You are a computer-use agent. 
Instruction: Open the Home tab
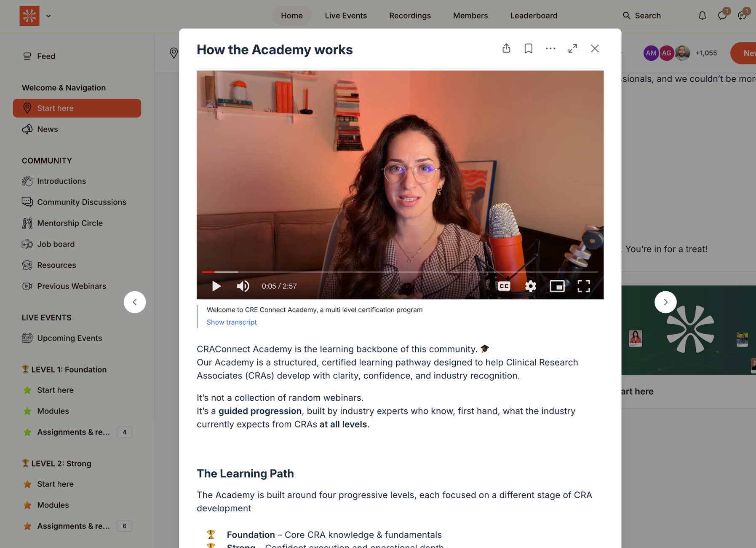click(292, 16)
